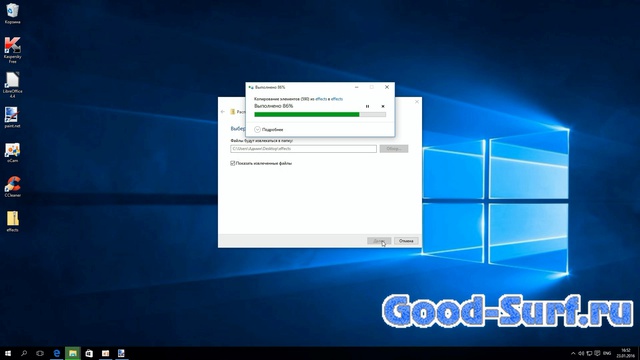Screen dimensions: 640x360
Task: Open the oCam desktop shortcut
Action: [x=12, y=152]
